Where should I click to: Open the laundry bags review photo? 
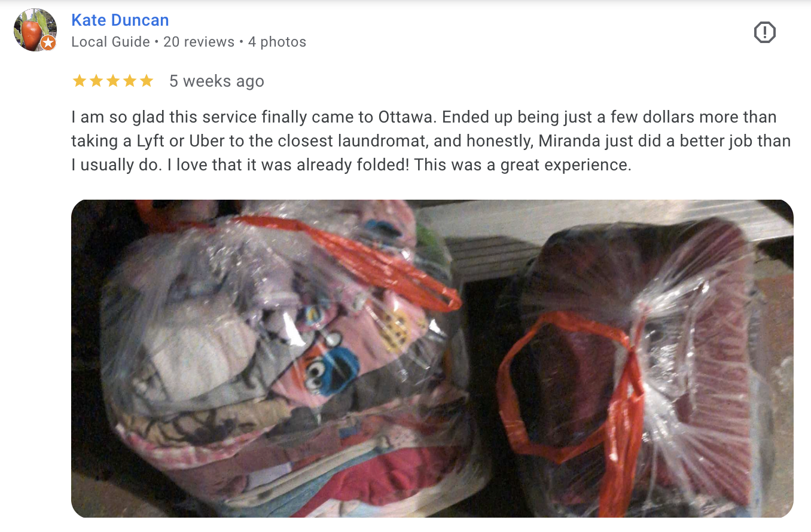click(432, 359)
